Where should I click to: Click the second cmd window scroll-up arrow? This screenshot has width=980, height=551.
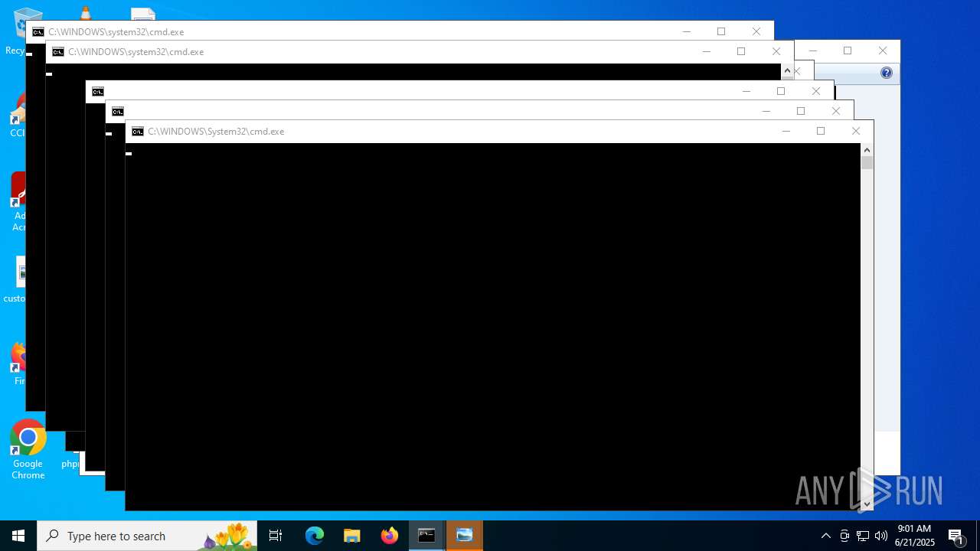point(787,71)
